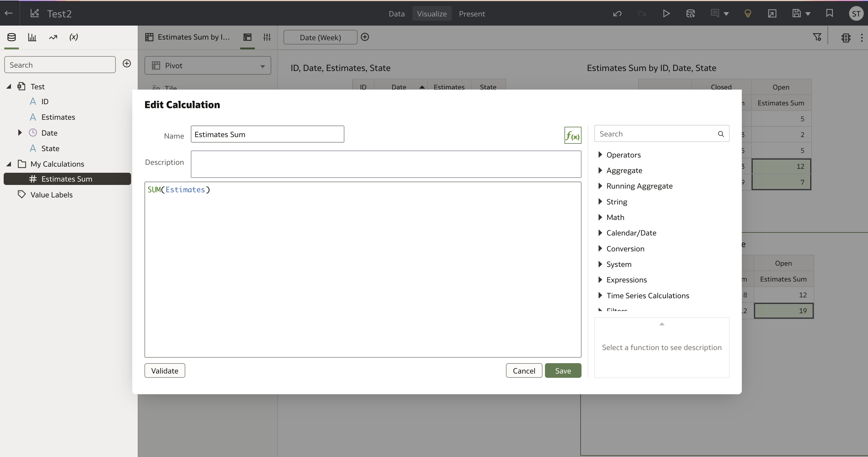
Task: Click the preview play icon
Action: (666, 13)
